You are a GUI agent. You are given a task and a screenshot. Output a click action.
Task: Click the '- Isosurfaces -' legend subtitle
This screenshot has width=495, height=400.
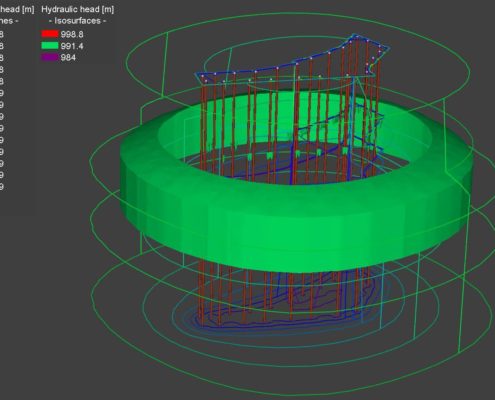[x=78, y=21]
